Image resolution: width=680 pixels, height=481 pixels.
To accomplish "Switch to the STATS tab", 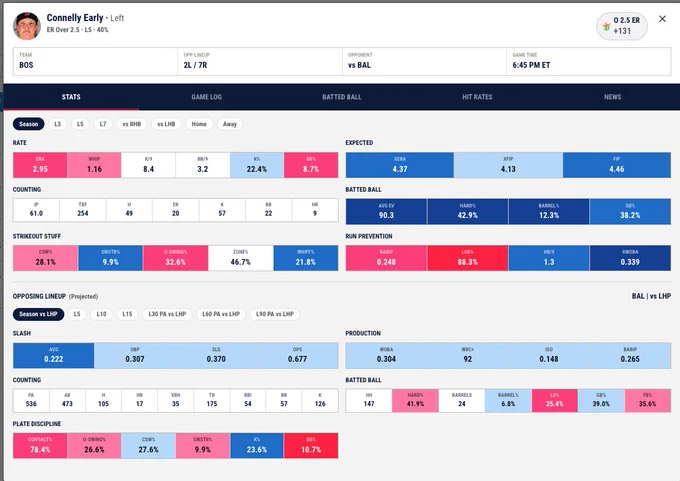I will 71,97.
